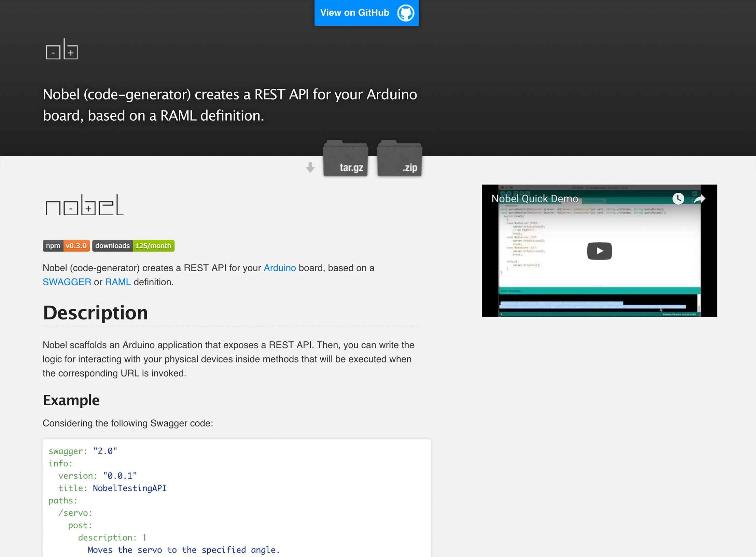Play the Nobel Quick Demo video
Viewport: 756px width, 557px height.
tap(599, 251)
